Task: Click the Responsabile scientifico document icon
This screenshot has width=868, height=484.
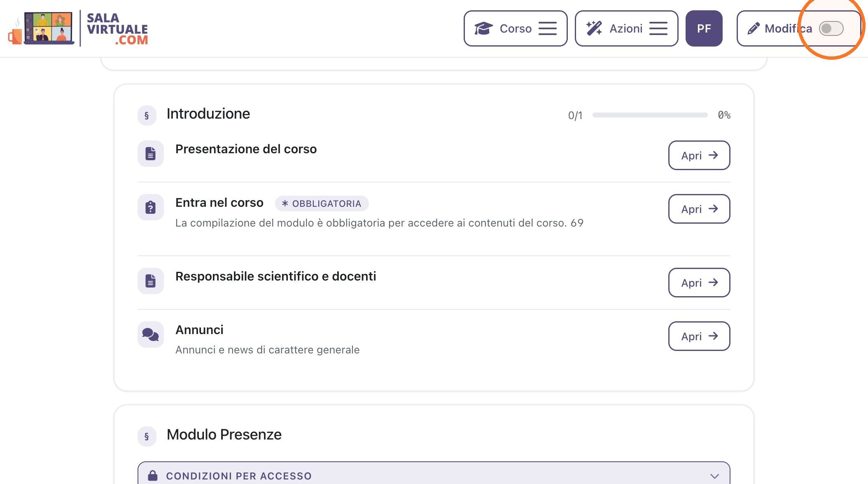Action: 150,281
